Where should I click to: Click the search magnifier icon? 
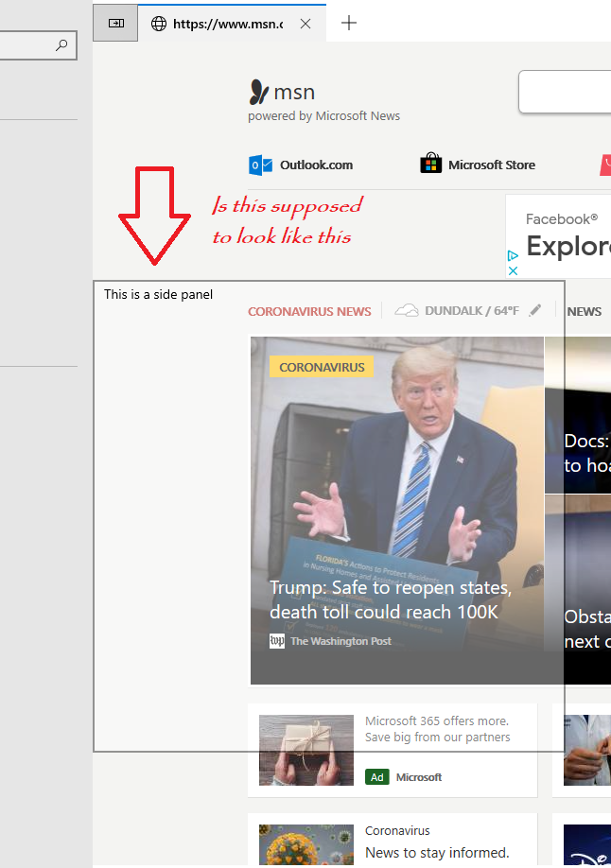[x=61, y=45]
